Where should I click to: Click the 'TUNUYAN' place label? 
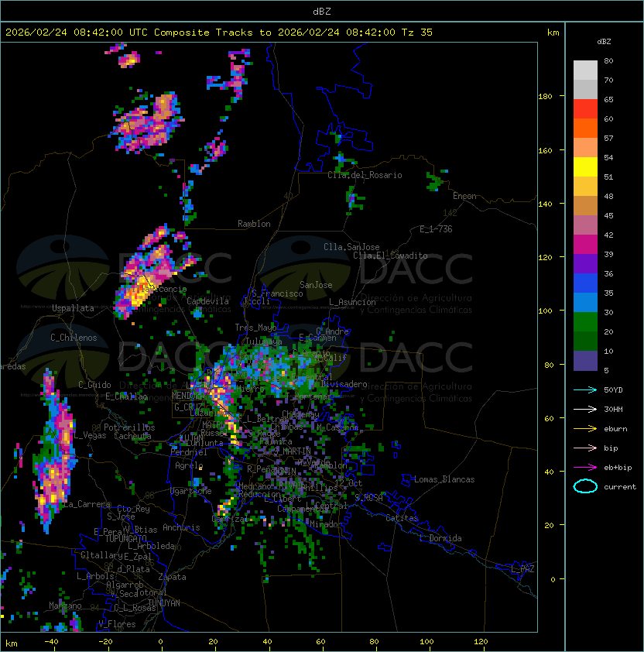coord(164,603)
